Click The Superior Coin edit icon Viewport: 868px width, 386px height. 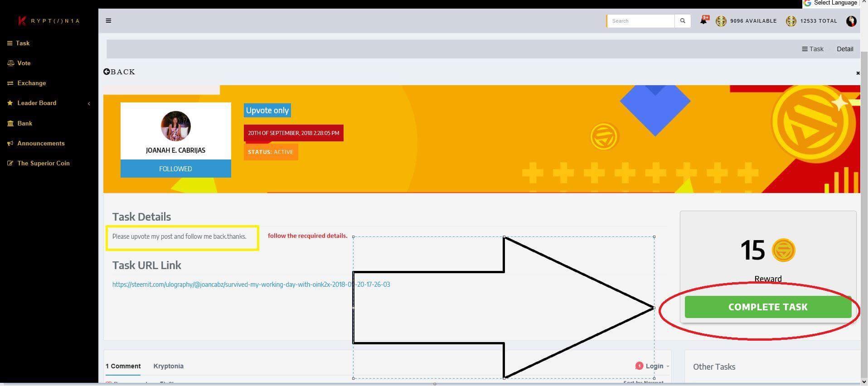10,164
